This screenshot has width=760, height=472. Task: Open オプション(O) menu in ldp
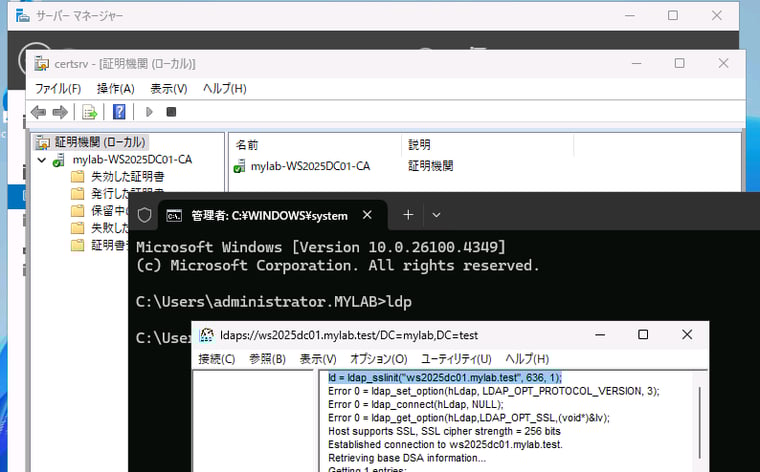[x=379, y=359]
